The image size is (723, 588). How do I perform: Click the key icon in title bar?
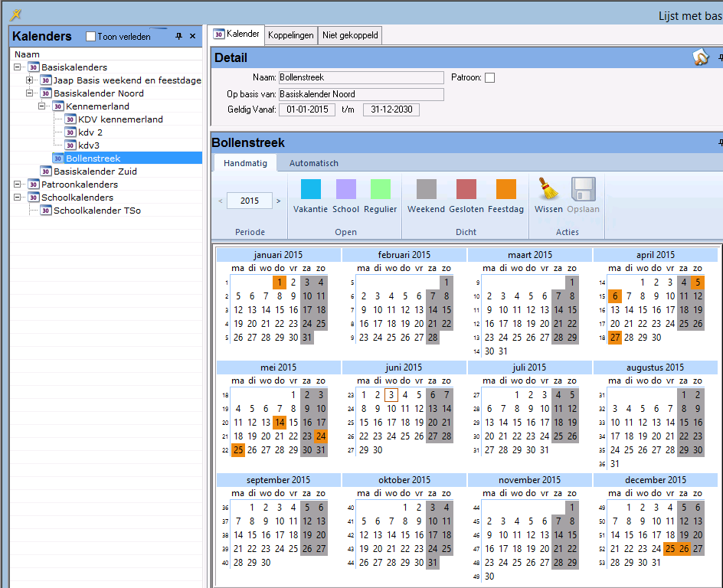[15, 15]
